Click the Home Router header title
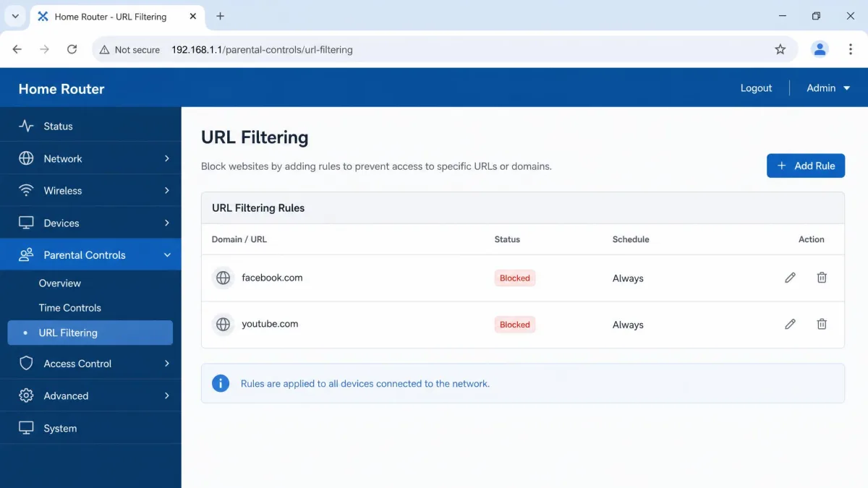The width and height of the screenshot is (868, 488). tap(61, 89)
